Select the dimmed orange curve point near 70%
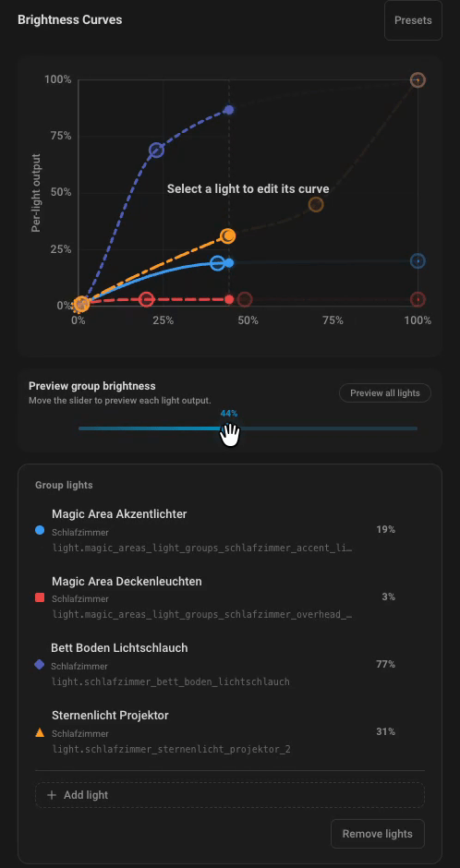 (316, 204)
